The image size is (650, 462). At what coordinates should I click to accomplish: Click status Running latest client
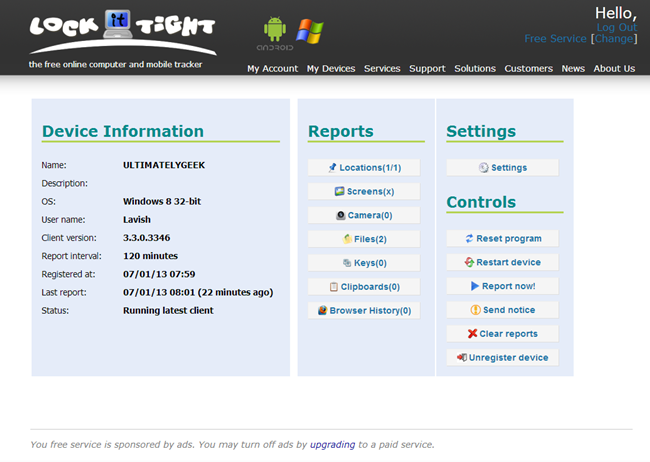pos(168,311)
